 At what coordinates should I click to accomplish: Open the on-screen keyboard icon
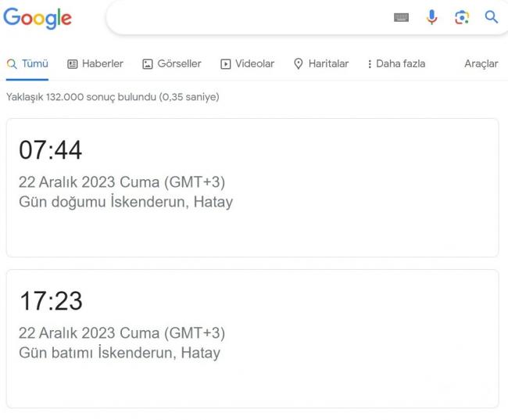pos(401,17)
